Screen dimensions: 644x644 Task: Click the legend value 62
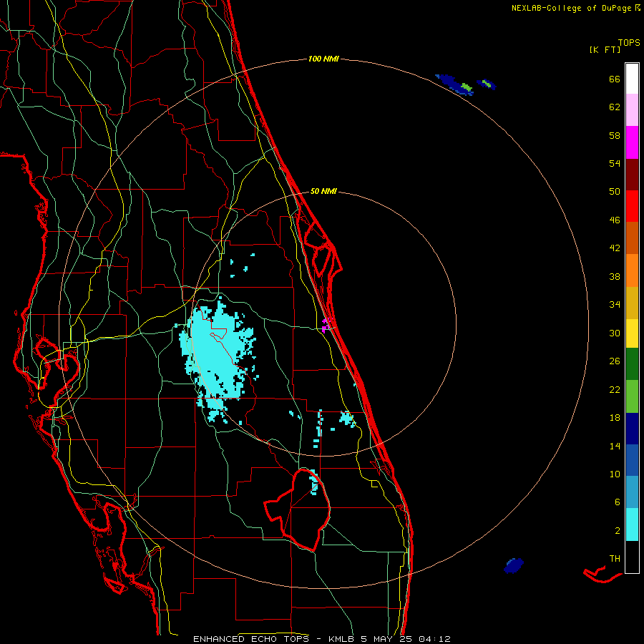coord(615,107)
